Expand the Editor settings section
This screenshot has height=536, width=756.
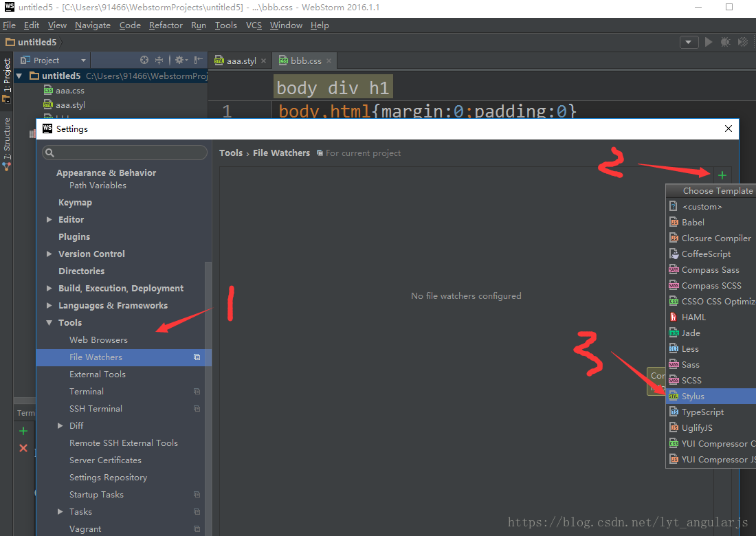(49, 219)
